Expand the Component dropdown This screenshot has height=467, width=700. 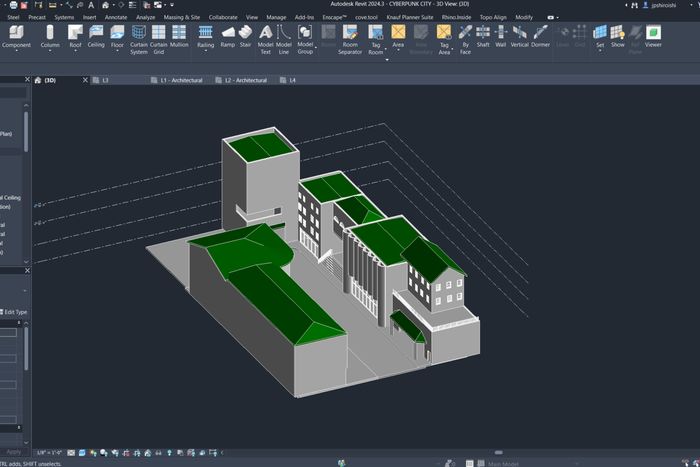16,53
